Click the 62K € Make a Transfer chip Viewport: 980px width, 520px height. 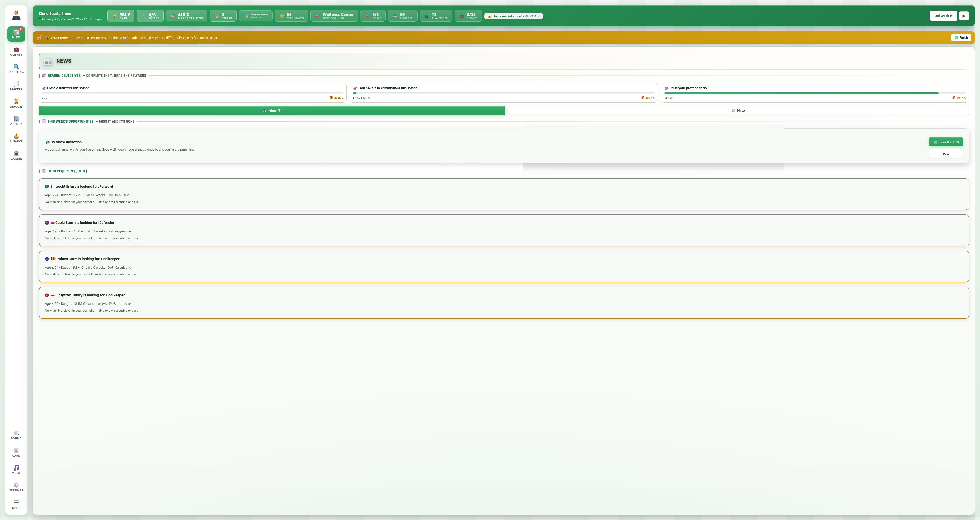(x=186, y=16)
